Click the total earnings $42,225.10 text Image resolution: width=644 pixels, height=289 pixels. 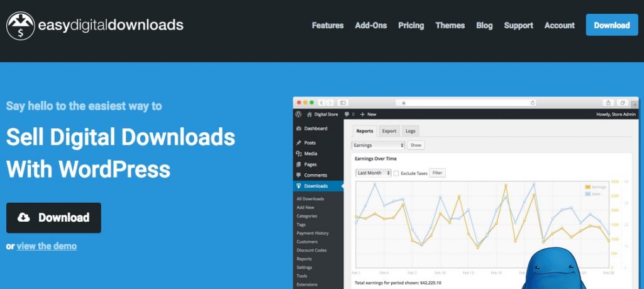[397, 283]
